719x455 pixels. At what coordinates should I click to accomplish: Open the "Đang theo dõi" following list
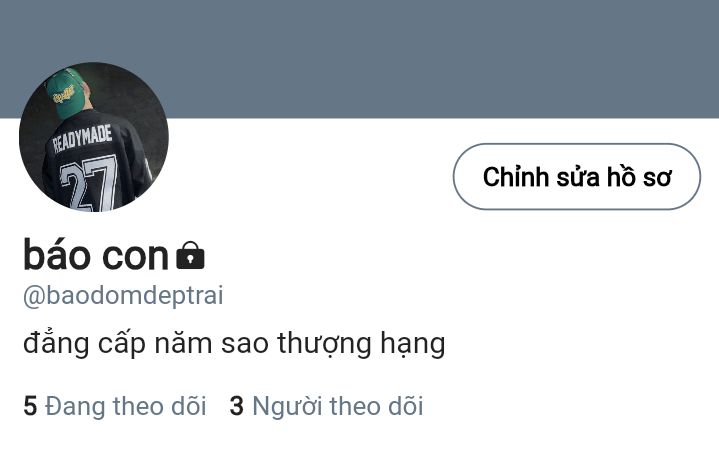tap(115, 406)
